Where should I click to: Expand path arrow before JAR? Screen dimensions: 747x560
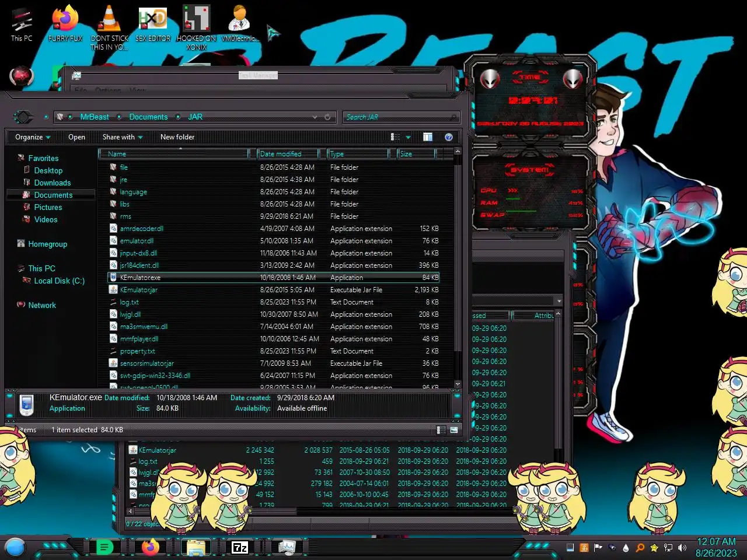click(x=177, y=117)
